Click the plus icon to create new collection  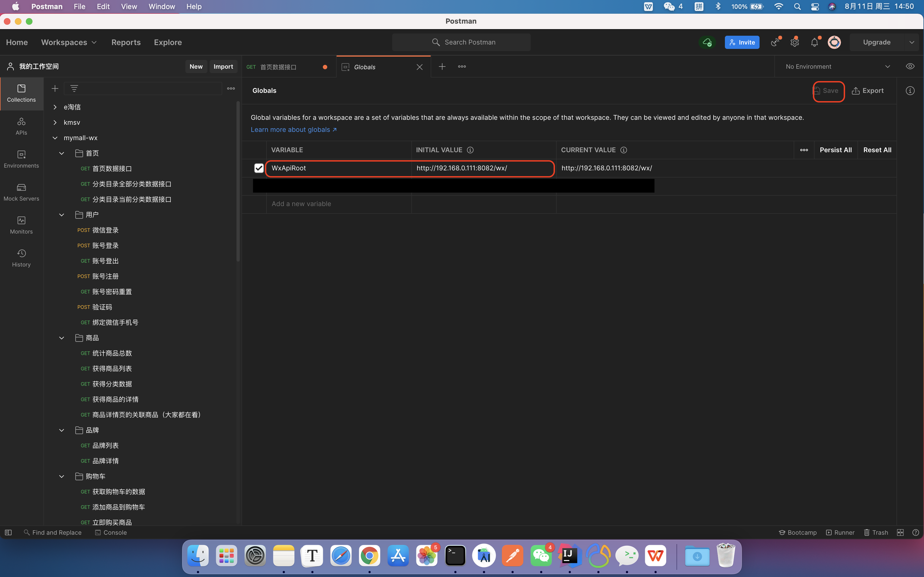tap(55, 88)
